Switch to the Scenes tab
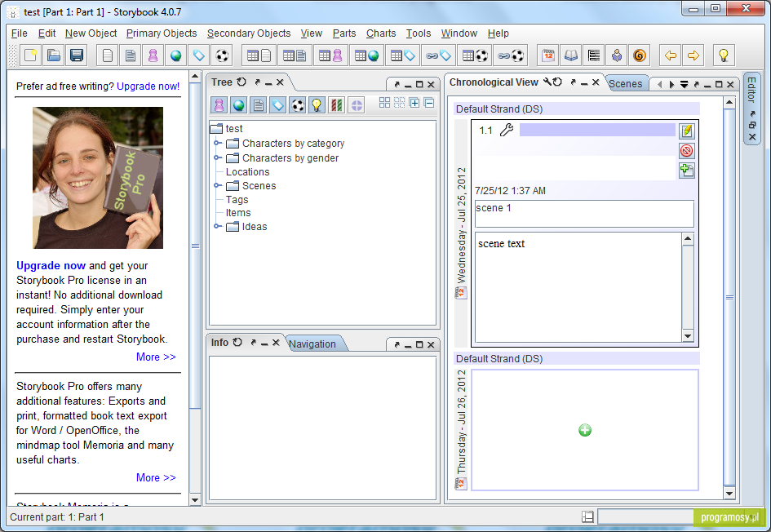The image size is (771, 532). pos(626,83)
